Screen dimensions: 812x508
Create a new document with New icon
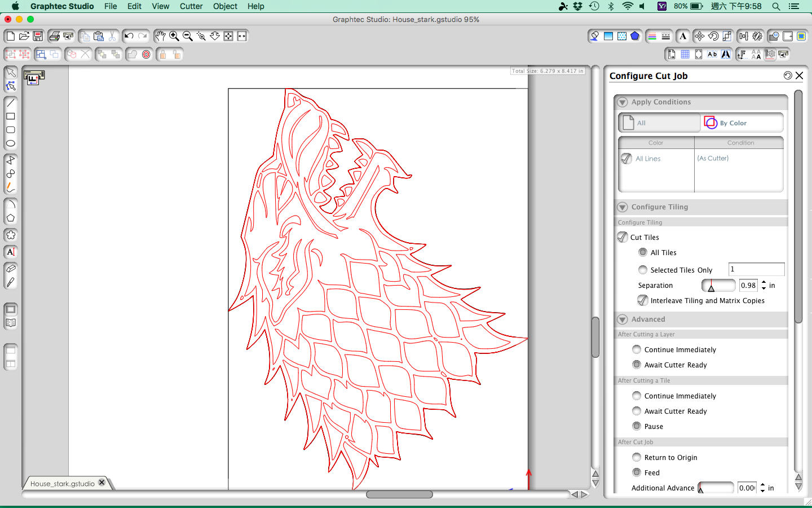tap(10, 36)
